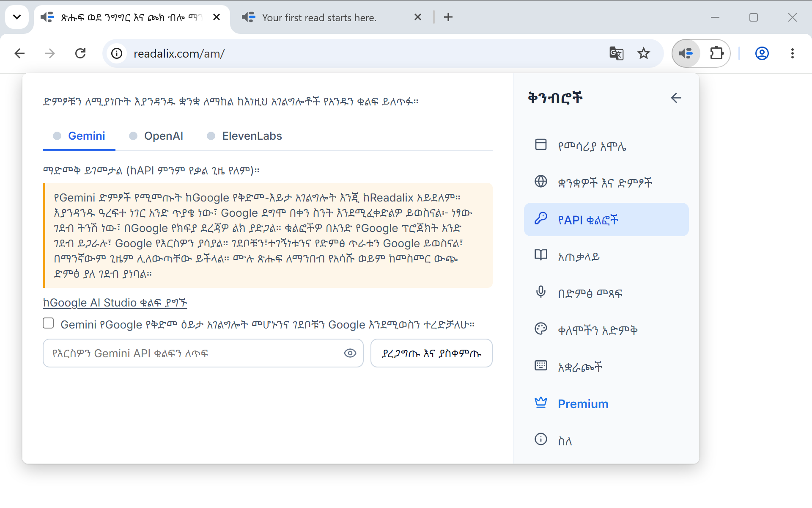This screenshot has height=508, width=812.
Task: Click the verify and save button
Action: click(431, 353)
